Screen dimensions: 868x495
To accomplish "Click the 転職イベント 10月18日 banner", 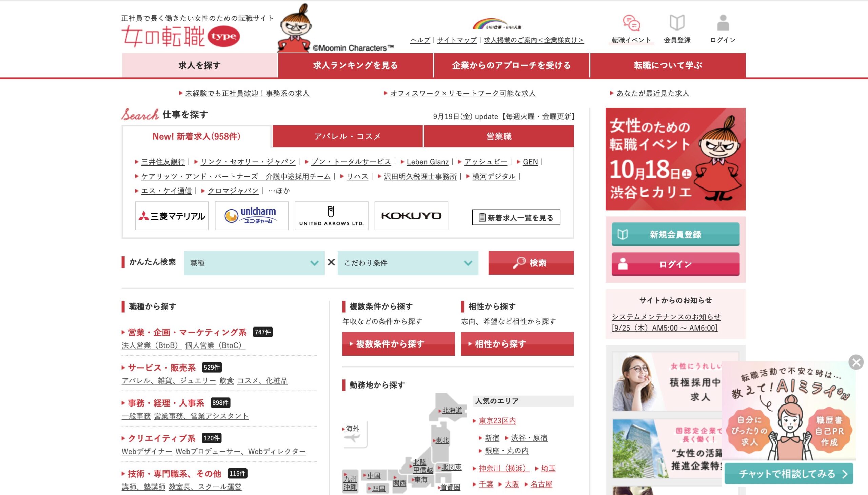I will click(x=675, y=159).
